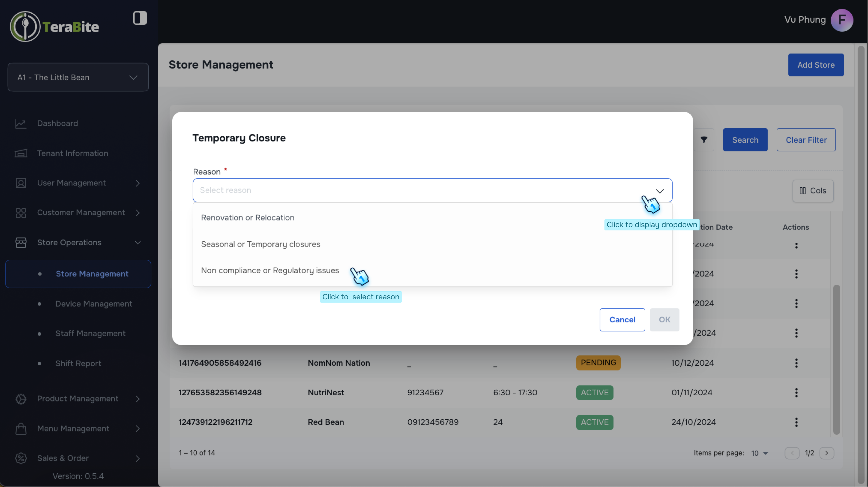Click the table vertical scrollbar

(836, 359)
